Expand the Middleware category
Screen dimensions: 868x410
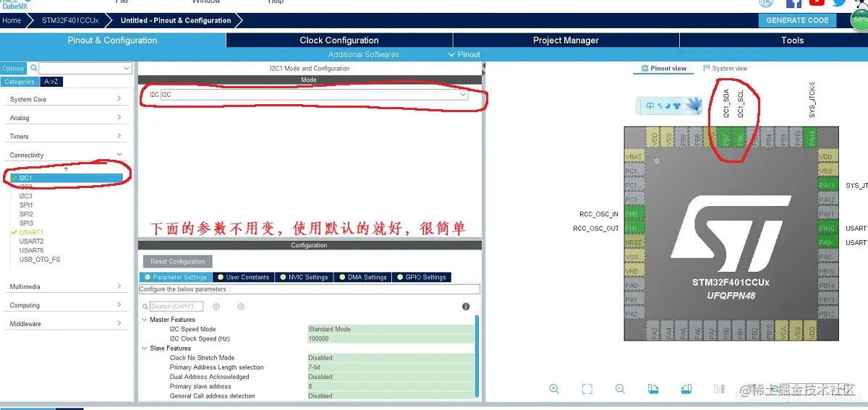(66, 324)
